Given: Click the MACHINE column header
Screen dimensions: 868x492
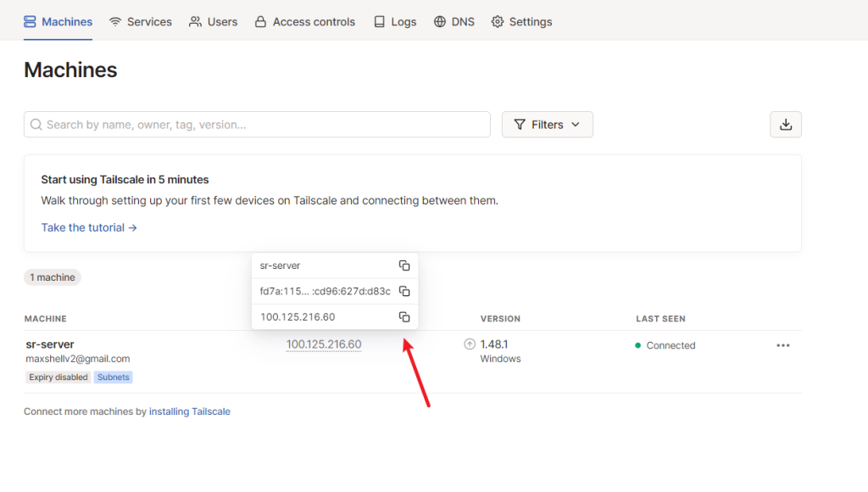Looking at the screenshot, I should point(46,319).
